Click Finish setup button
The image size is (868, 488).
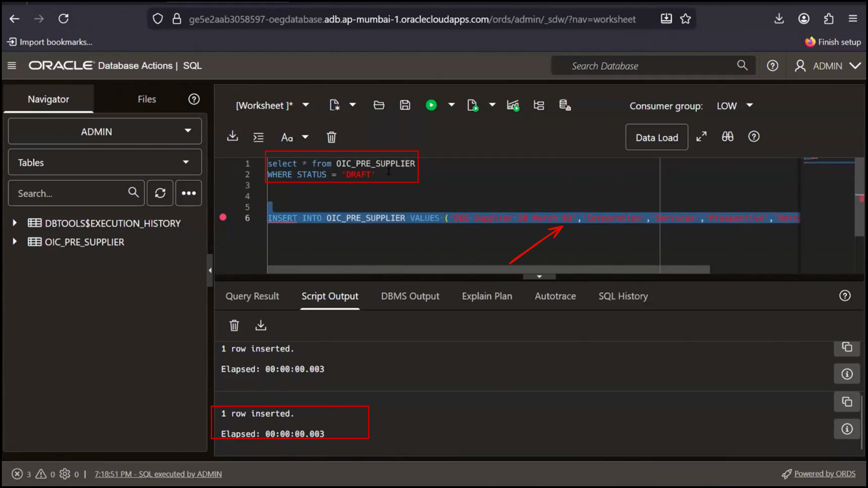833,42
